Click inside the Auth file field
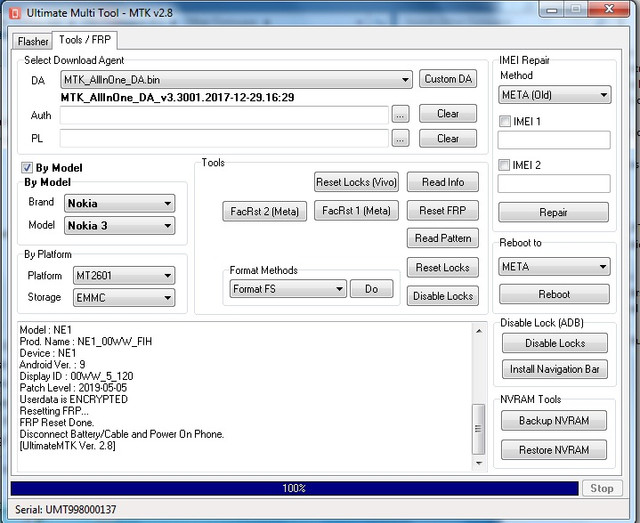Screen dimensions: 640x523 224,115
